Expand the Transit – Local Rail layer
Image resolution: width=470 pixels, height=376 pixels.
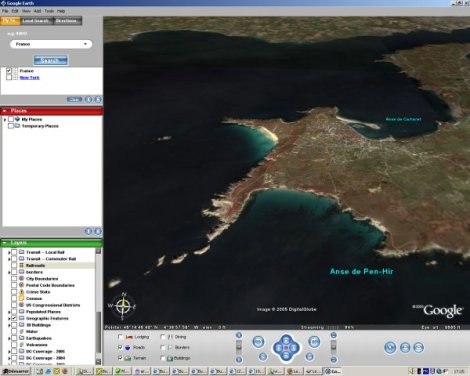[x=9, y=252]
